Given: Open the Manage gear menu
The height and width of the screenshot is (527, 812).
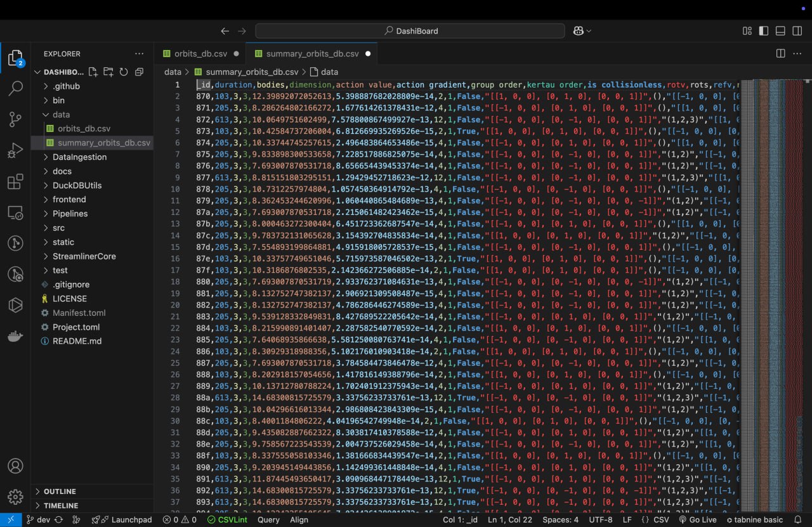Looking at the screenshot, I should click(x=15, y=496).
